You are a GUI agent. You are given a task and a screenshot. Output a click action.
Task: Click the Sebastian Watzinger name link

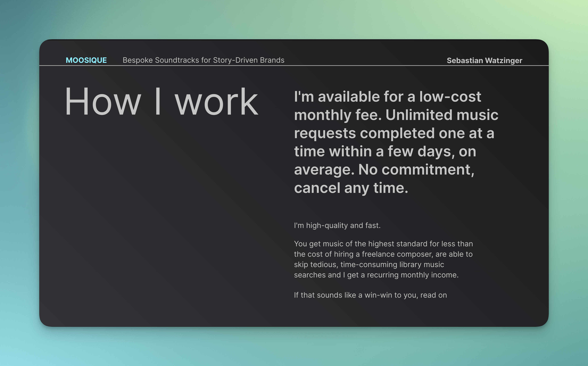(484, 61)
